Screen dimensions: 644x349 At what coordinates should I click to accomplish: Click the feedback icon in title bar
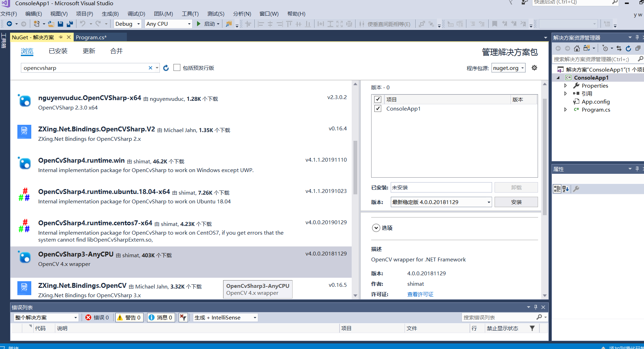pos(524,2)
